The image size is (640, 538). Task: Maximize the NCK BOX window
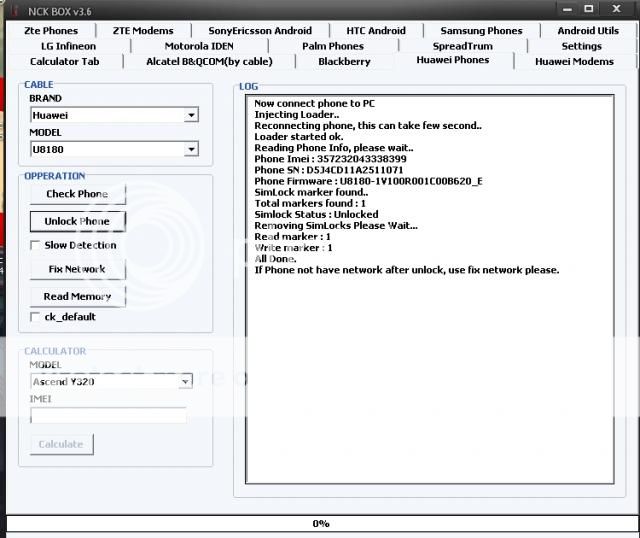pos(588,8)
